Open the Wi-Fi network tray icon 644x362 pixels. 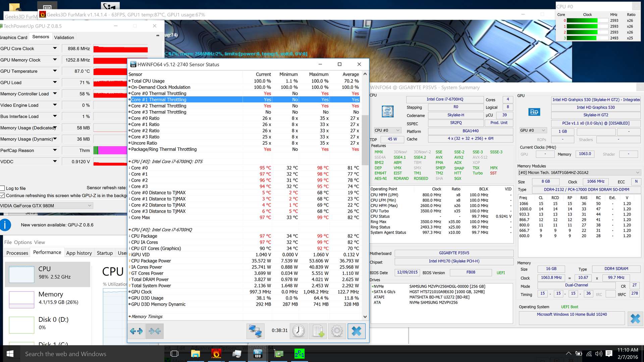point(589,354)
